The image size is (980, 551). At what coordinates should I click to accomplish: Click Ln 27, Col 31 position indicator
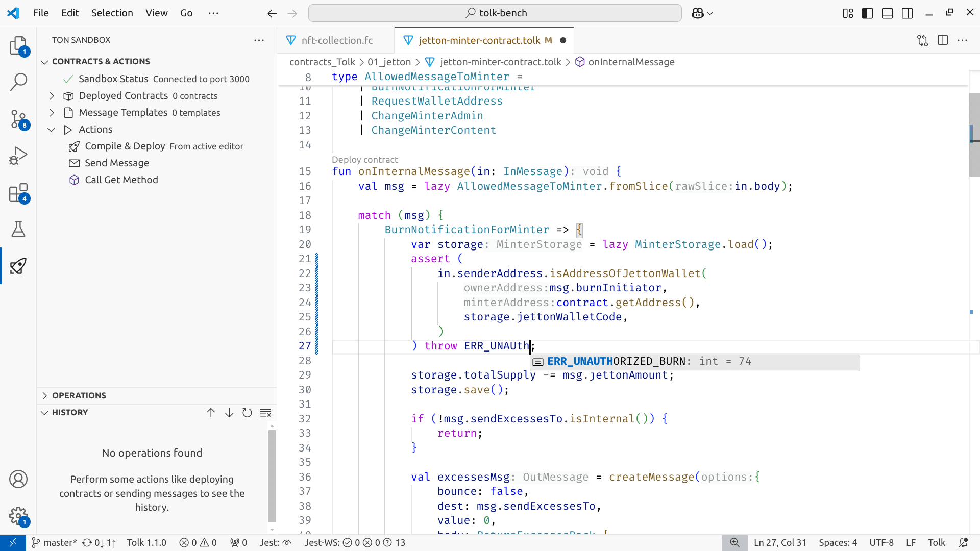coord(780,543)
